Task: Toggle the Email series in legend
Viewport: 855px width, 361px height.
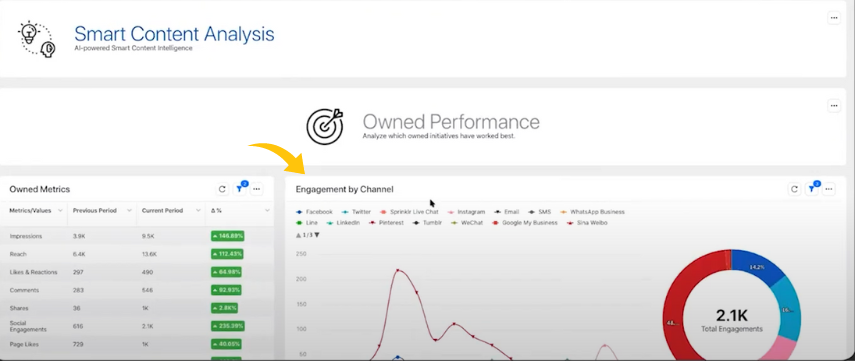Action: pyautogui.click(x=507, y=212)
